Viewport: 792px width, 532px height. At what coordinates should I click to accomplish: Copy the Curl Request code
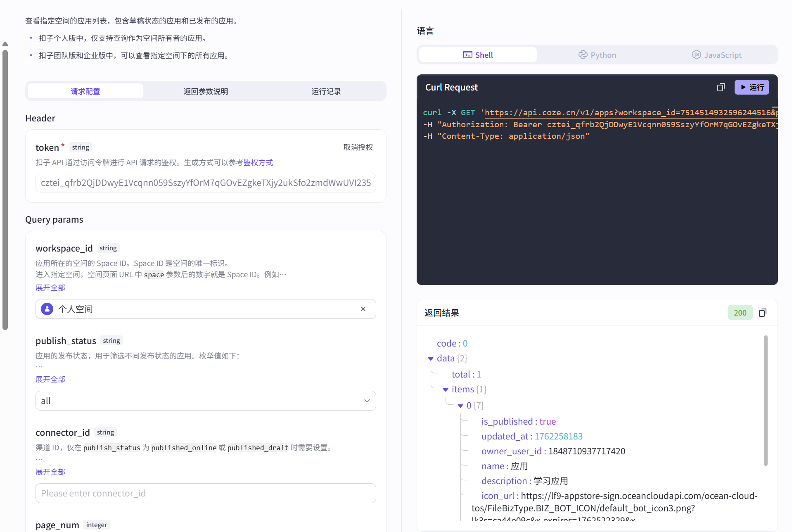(x=721, y=87)
